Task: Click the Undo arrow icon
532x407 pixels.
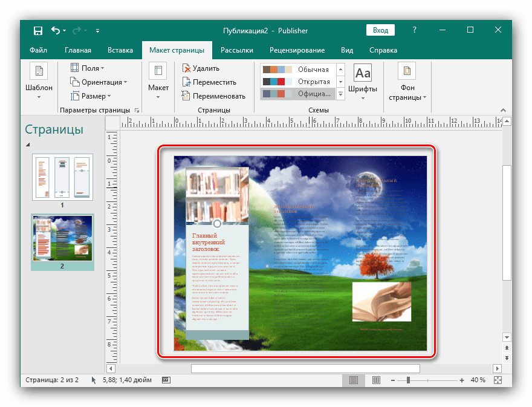Action: coord(56,31)
